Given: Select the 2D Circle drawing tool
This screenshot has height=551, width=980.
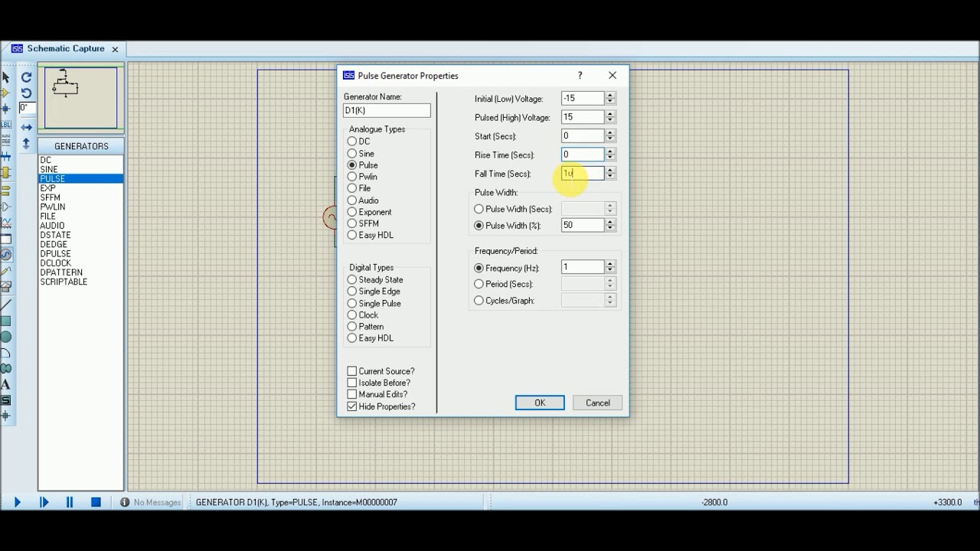Looking at the screenshot, I should pyautogui.click(x=6, y=338).
